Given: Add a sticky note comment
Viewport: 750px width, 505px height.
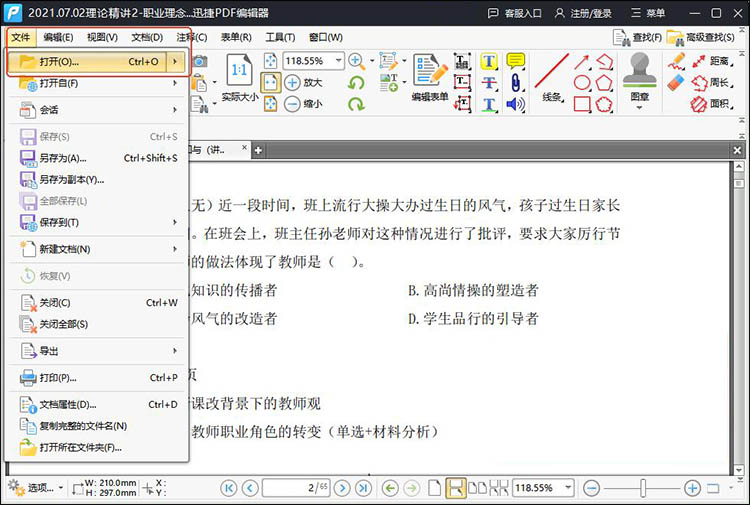Looking at the screenshot, I should click(x=515, y=61).
